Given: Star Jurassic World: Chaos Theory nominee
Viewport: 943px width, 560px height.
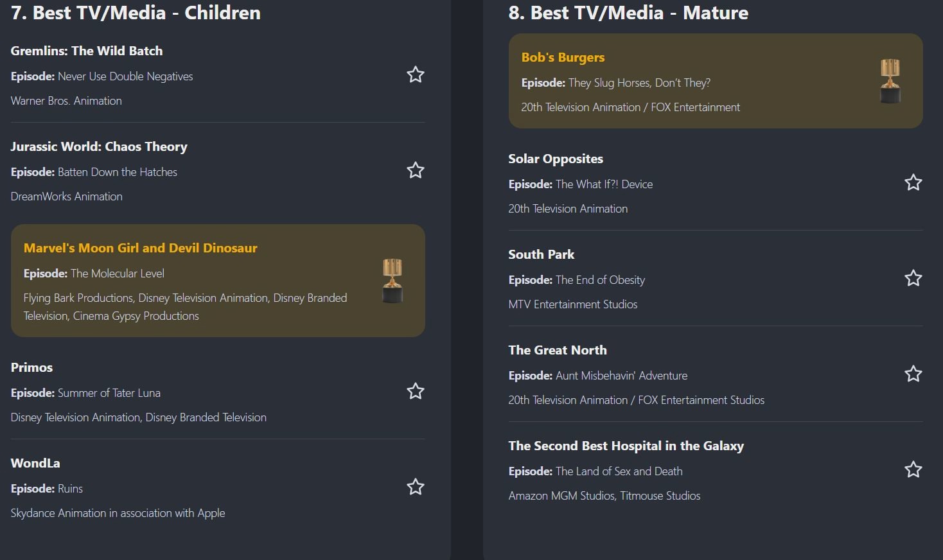Looking at the screenshot, I should pos(416,171).
